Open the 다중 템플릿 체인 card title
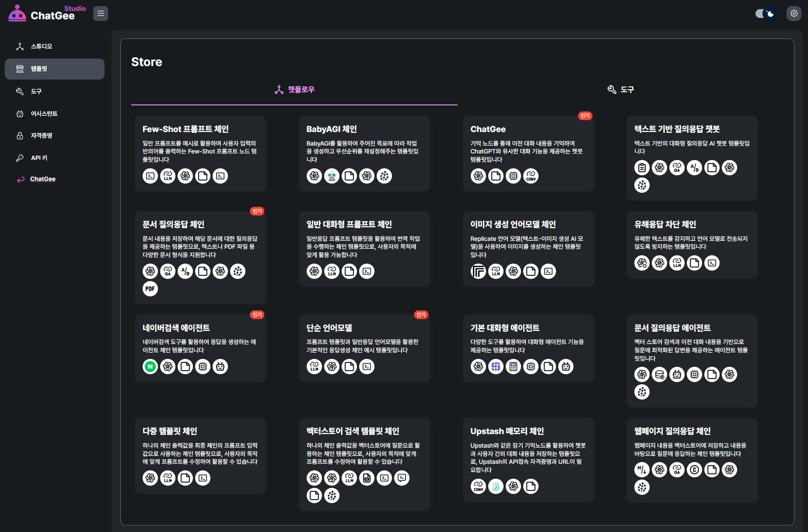The image size is (808, 532). click(170, 431)
